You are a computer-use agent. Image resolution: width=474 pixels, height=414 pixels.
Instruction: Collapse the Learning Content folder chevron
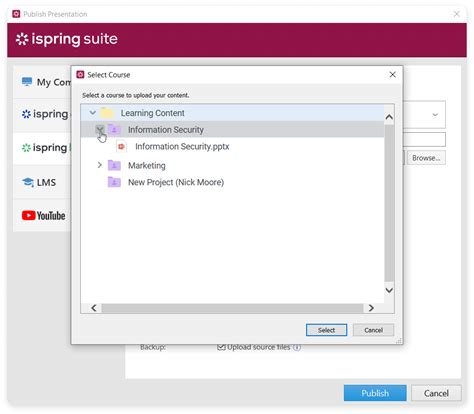93,113
